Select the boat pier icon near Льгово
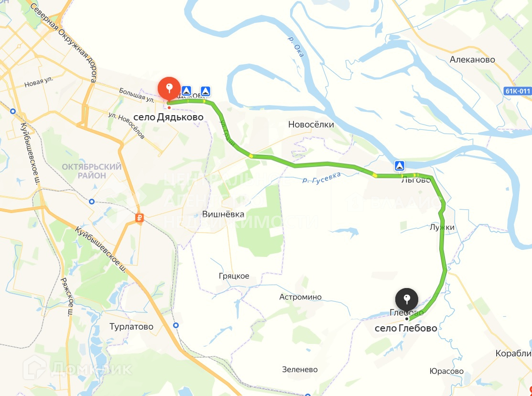This screenshot has height=396, width=532. (400, 166)
